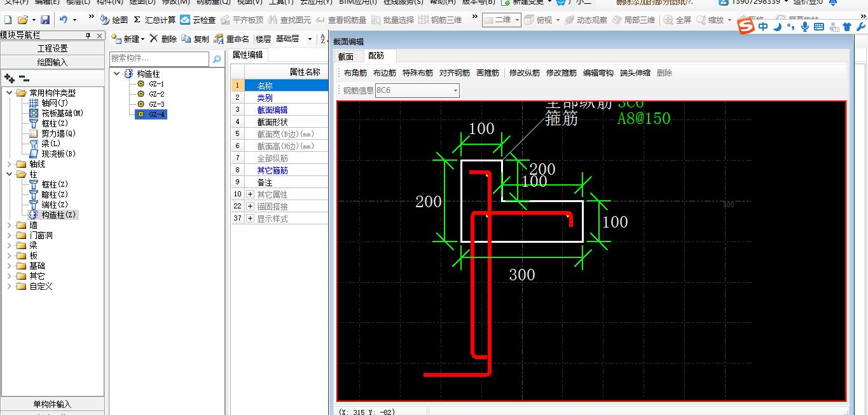Click the expand-all plus icon in navigator
Screen dimensions: 868x415
click(x=9, y=78)
